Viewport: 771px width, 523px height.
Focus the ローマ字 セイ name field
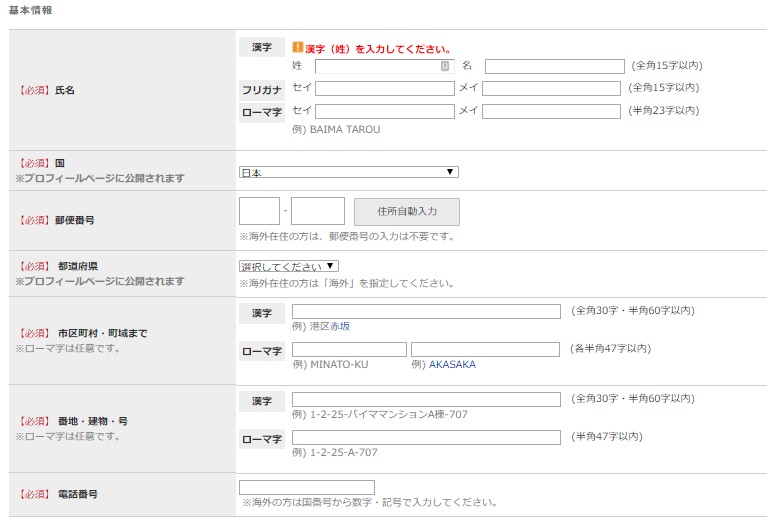[384, 111]
